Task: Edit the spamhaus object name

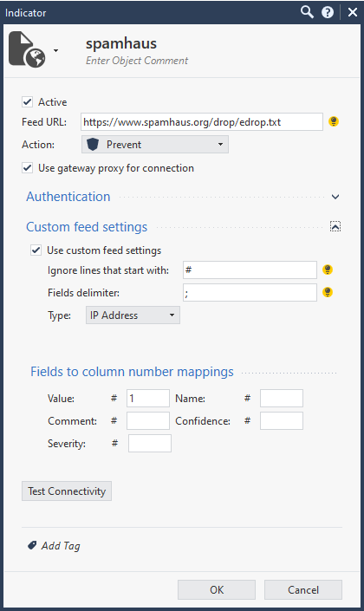Action: pos(121,43)
